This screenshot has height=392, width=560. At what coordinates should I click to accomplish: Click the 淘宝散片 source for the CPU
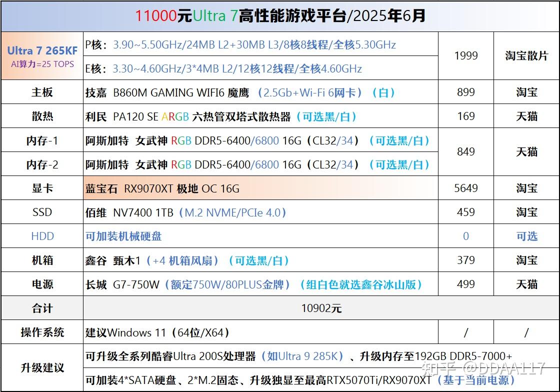click(x=526, y=55)
